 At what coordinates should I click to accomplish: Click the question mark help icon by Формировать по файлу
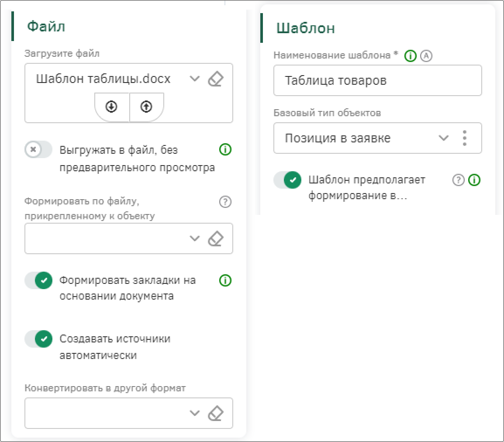click(225, 202)
